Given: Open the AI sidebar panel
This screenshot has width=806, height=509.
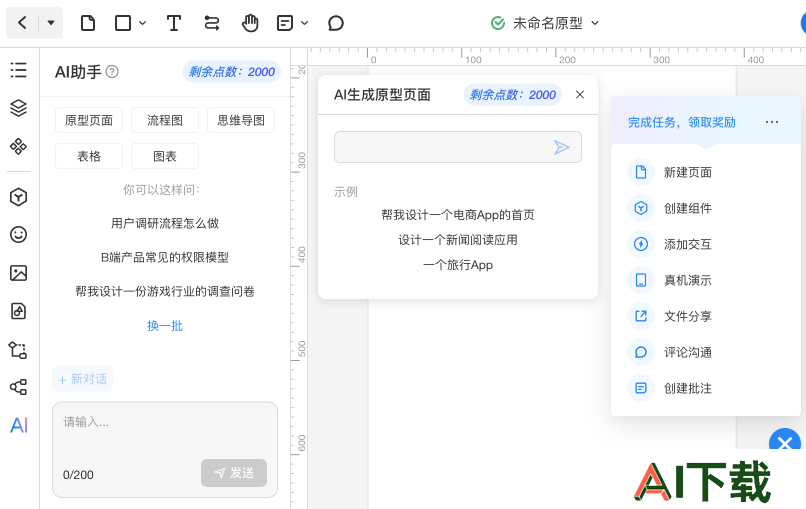Looking at the screenshot, I should point(19,425).
